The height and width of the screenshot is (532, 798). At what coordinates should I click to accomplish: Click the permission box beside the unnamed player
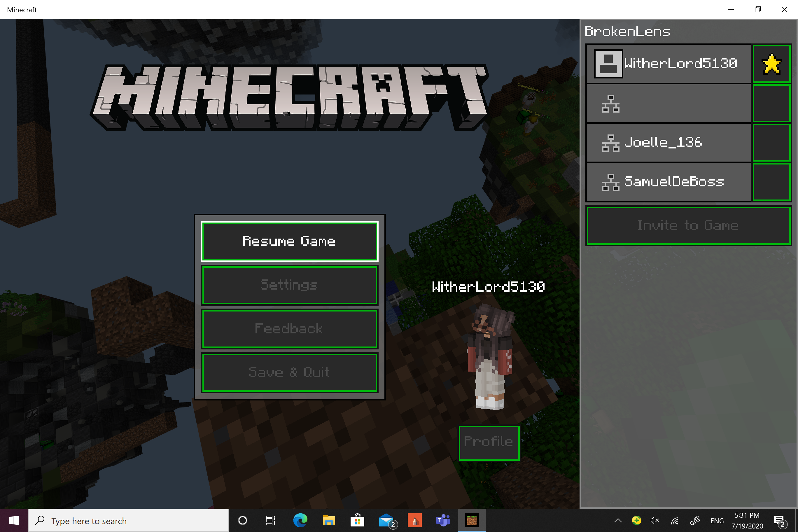click(x=771, y=103)
